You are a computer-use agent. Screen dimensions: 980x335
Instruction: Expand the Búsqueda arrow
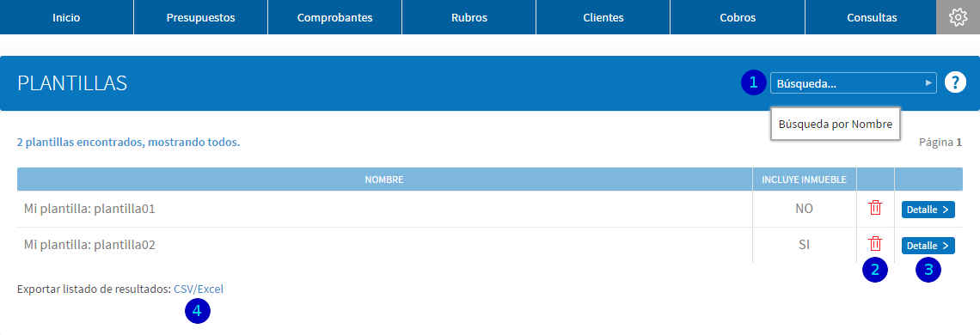[928, 82]
